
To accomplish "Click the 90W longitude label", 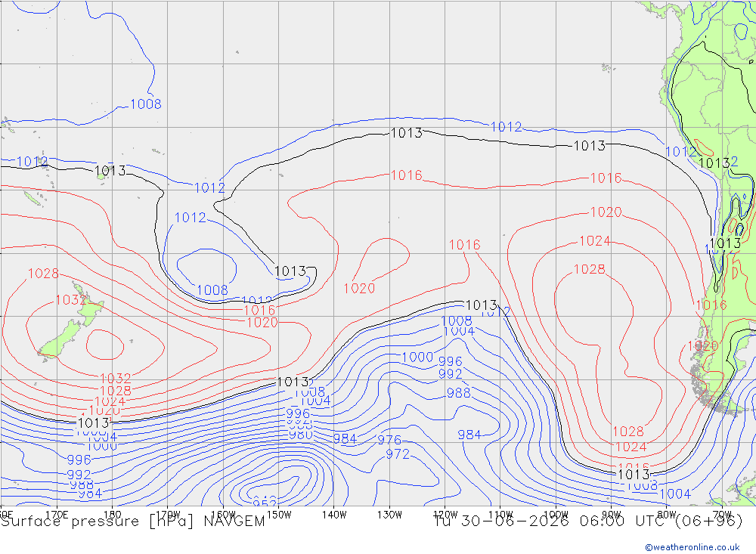I will tap(612, 515).
